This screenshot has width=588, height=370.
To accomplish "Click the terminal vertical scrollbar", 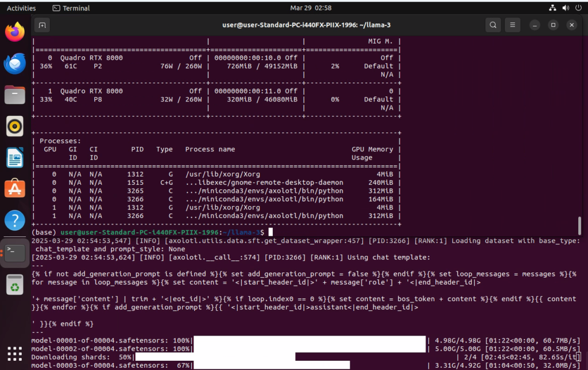I will tap(579, 225).
